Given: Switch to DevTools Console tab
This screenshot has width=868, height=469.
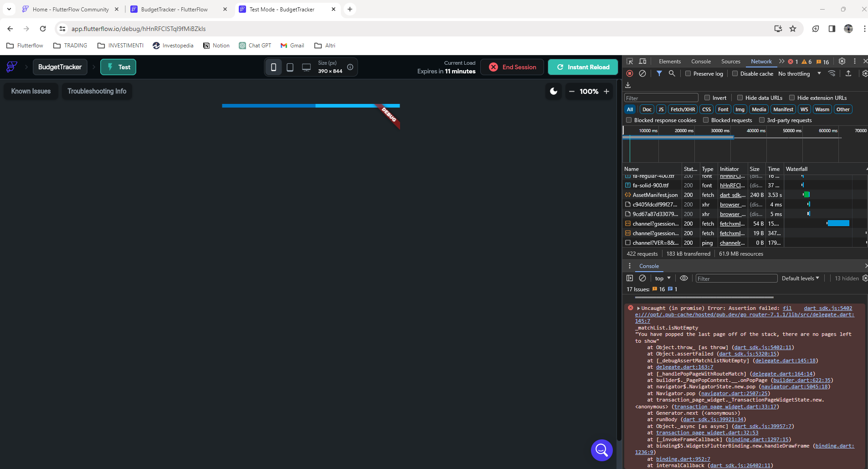Looking at the screenshot, I should coord(701,61).
